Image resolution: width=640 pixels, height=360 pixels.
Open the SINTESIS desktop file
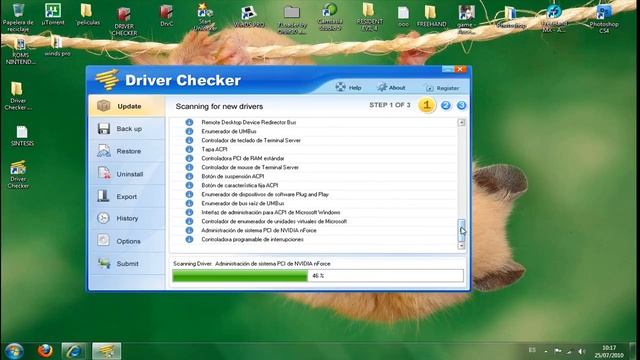click(22, 136)
